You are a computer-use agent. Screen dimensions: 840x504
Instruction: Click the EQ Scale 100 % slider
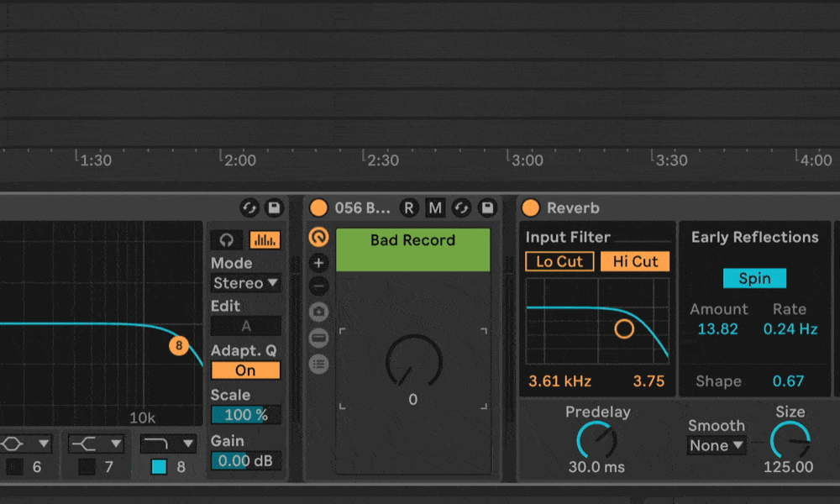pos(245,415)
